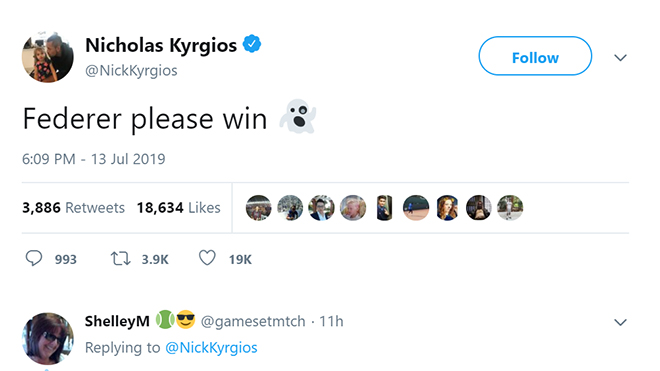Screen dimensions: 660x371
Task: Open Nicholas Kyrgios profile picture
Action: point(48,57)
